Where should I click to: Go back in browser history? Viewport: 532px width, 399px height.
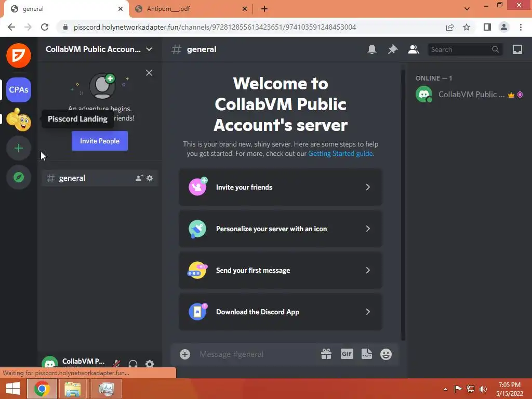11,27
